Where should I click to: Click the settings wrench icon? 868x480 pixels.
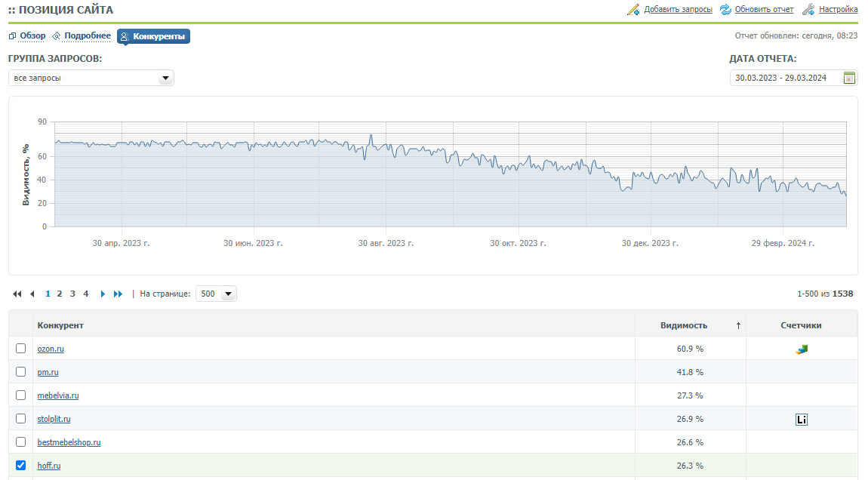(x=808, y=10)
